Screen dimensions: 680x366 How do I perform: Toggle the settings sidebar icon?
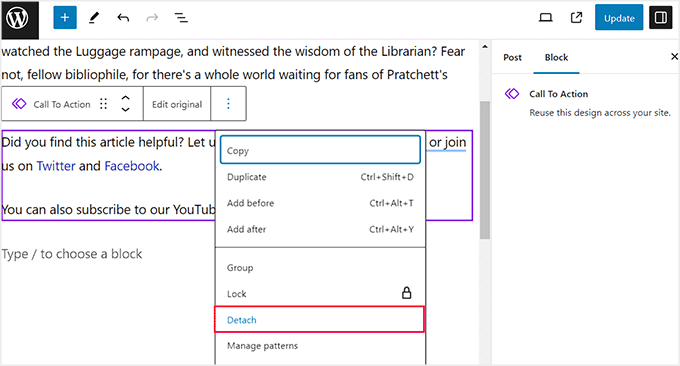tap(660, 18)
